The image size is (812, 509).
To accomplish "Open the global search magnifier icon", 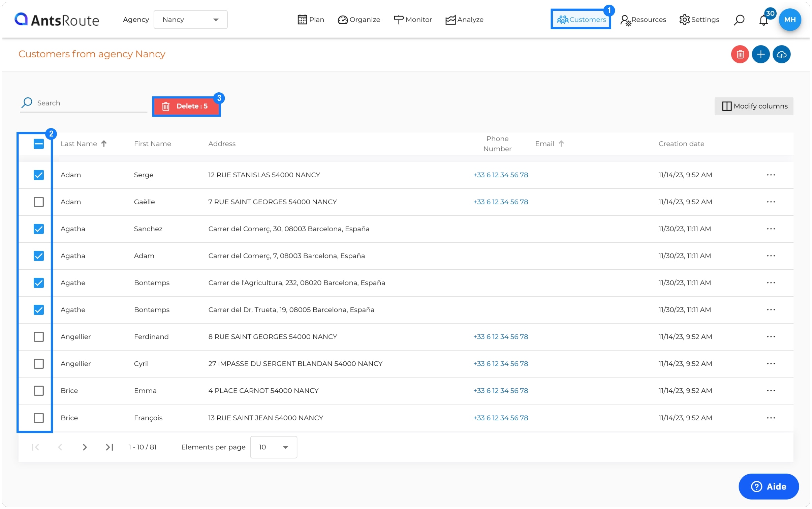I will click(x=738, y=20).
